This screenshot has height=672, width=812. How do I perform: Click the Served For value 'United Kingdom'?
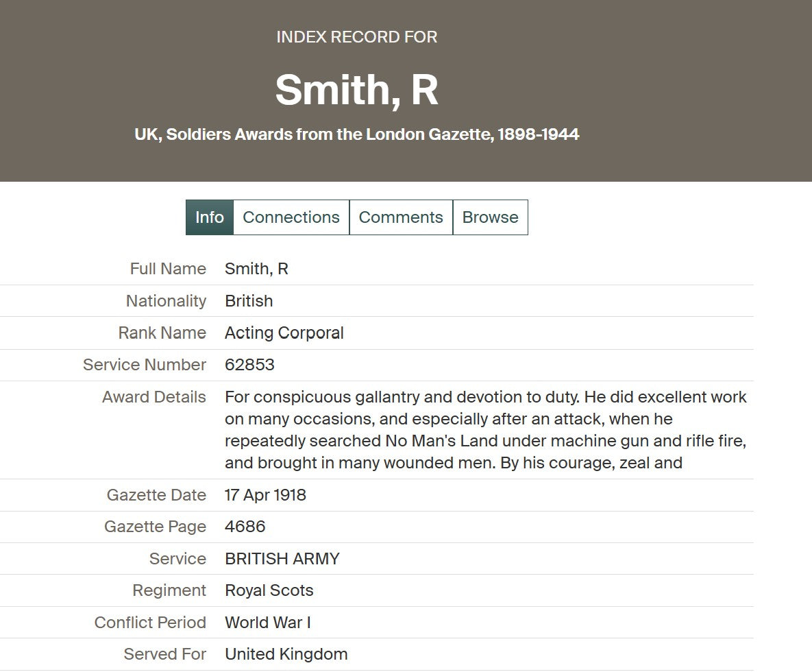[x=286, y=654]
